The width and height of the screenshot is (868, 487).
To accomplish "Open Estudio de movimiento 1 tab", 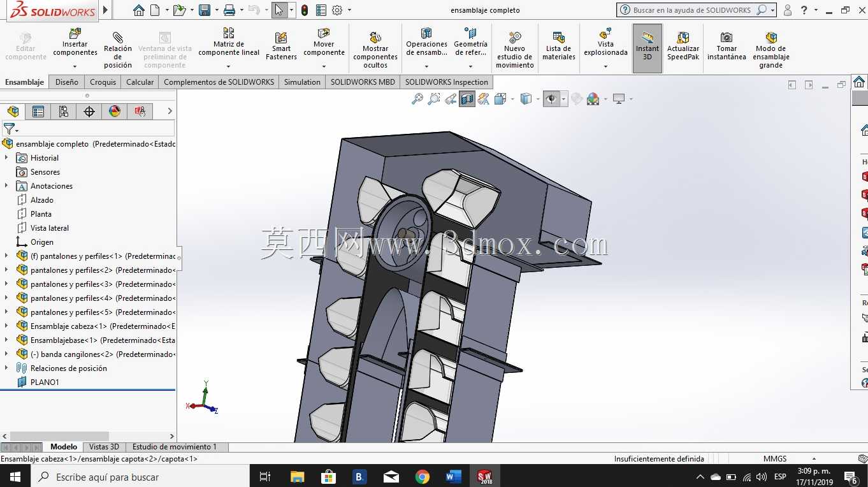I will [x=175, y=447].
